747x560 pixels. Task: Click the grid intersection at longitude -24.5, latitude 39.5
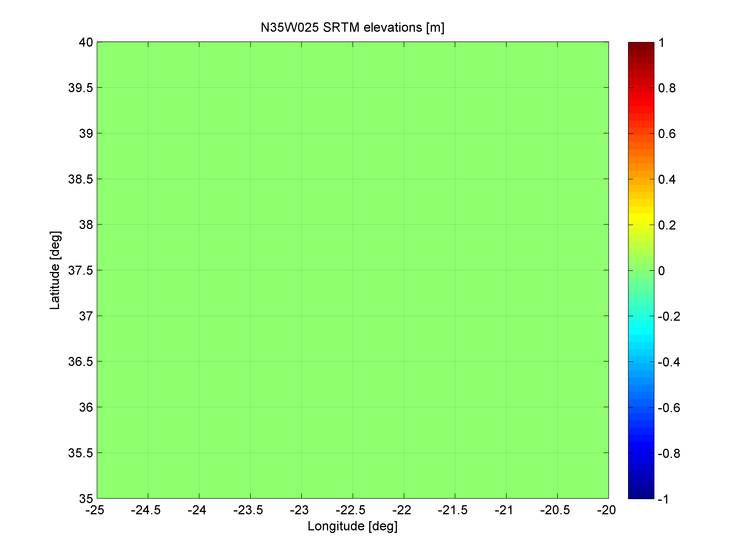148,87
